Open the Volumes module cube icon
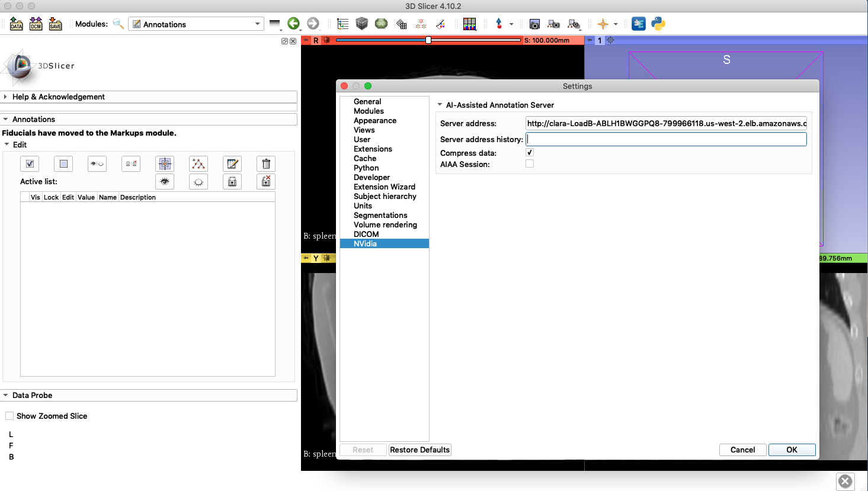The image size is (868, 491). point(362,24)
